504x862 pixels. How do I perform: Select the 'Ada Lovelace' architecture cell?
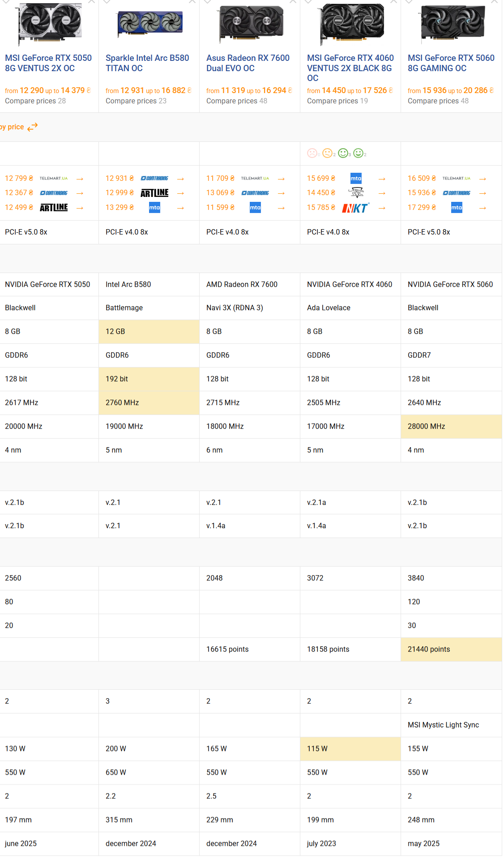(350, 308)
